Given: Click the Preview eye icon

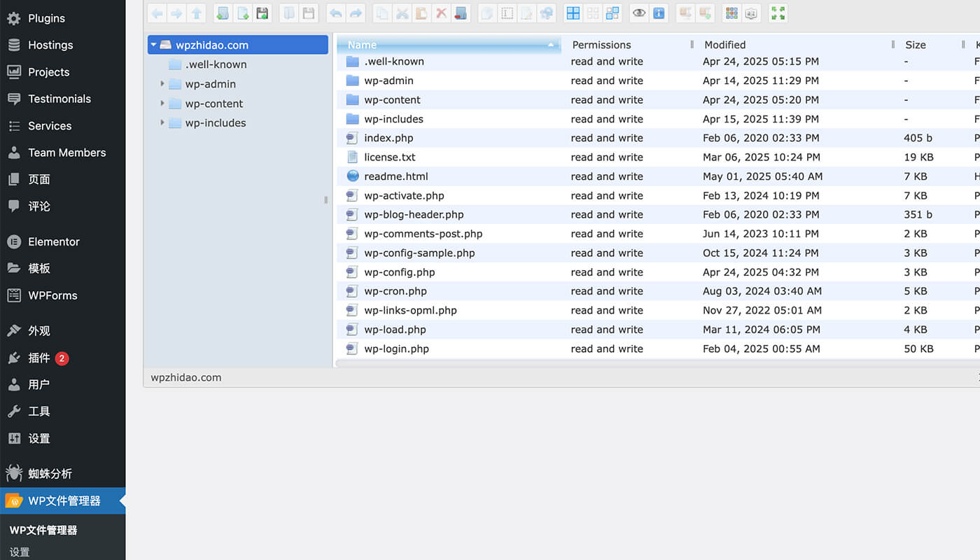Looking at the screenshot, I should pyautogui.click(x=639, y=13).
